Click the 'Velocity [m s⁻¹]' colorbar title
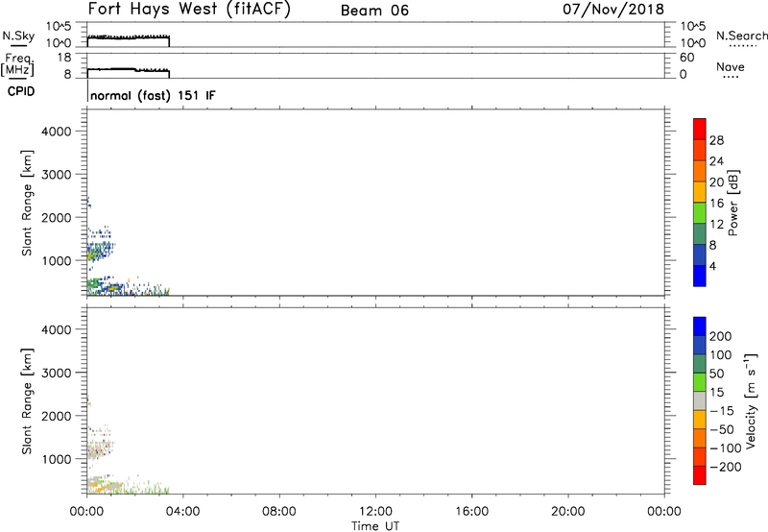Image resolution: width=768 pixels, height=532 pixels. click(x=751, y=400)
